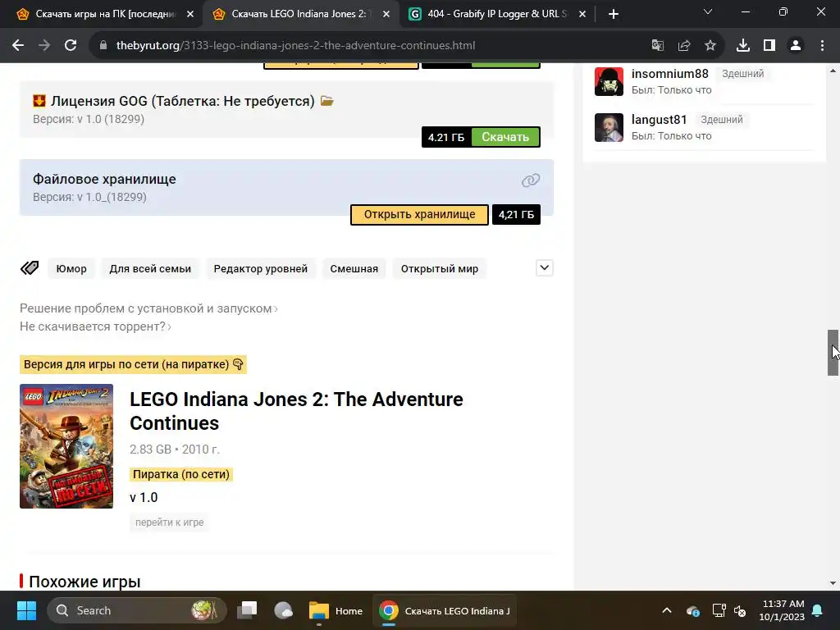Open File Explorer Home from the taskbar
The image size is (840, 630).
point(336,610)
